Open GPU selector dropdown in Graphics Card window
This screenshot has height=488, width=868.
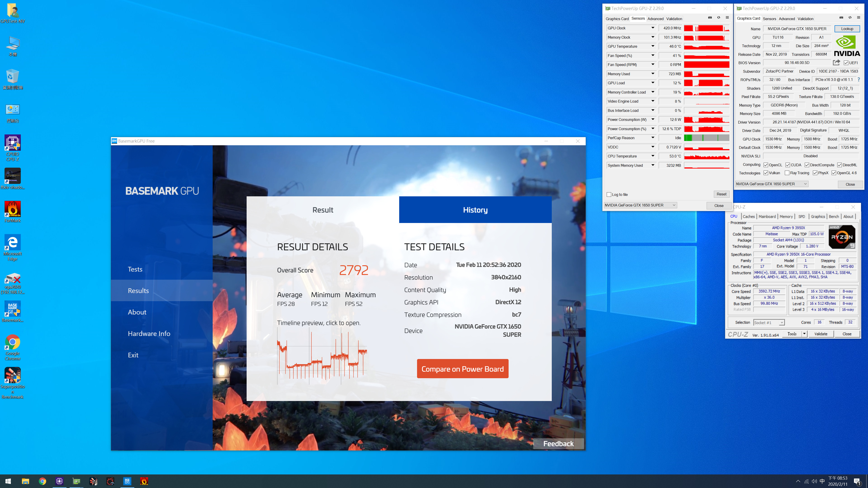click(772, 184)
